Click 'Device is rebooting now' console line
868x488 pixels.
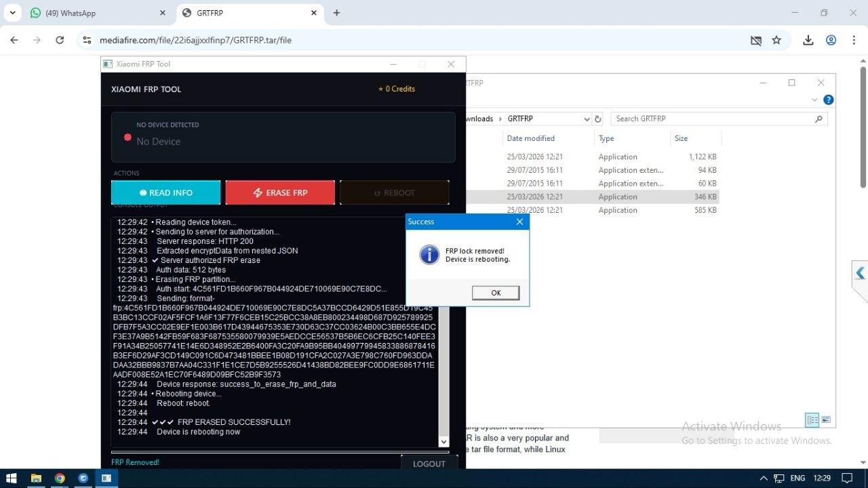[x=198, y=432]
